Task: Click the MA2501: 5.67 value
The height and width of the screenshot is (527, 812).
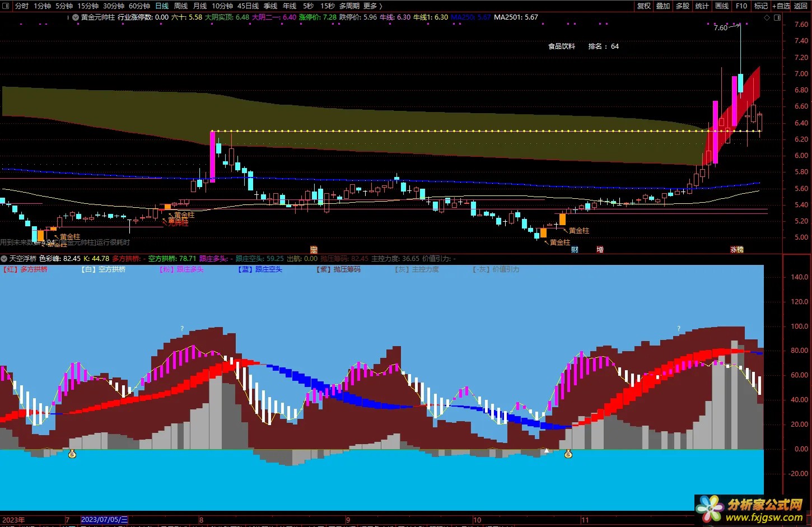Action: pyautogui.click(x=516, y=17)
